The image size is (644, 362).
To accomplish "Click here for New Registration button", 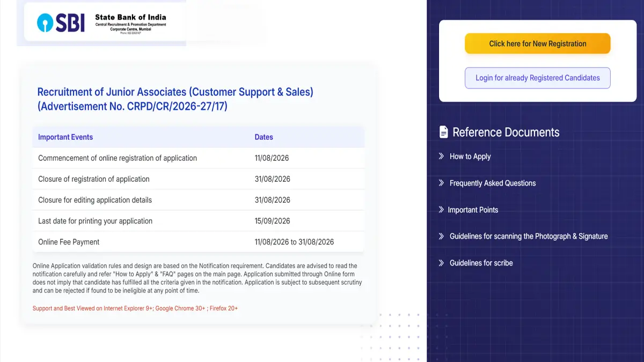I will pyautogui.click(x=537, y=43).
